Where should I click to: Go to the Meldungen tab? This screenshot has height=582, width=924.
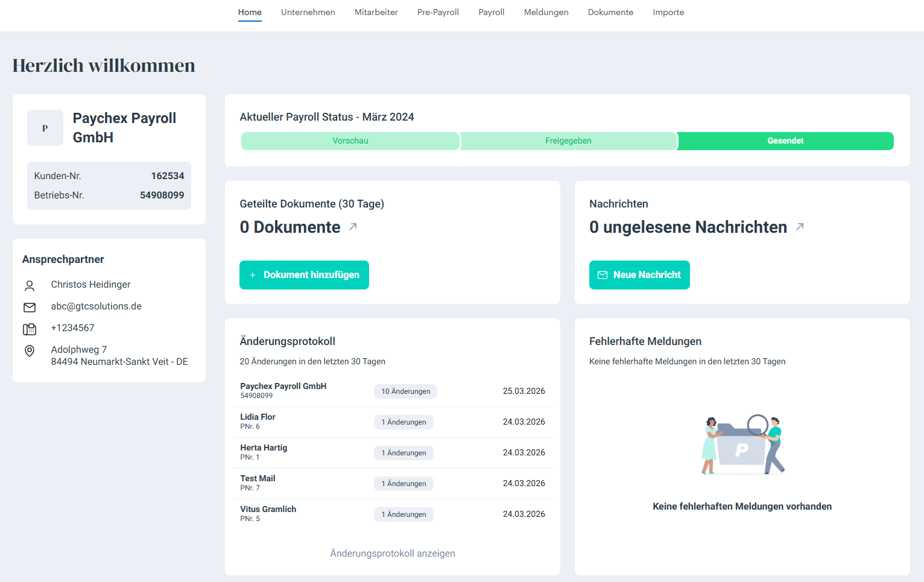(x=546, y=12)
